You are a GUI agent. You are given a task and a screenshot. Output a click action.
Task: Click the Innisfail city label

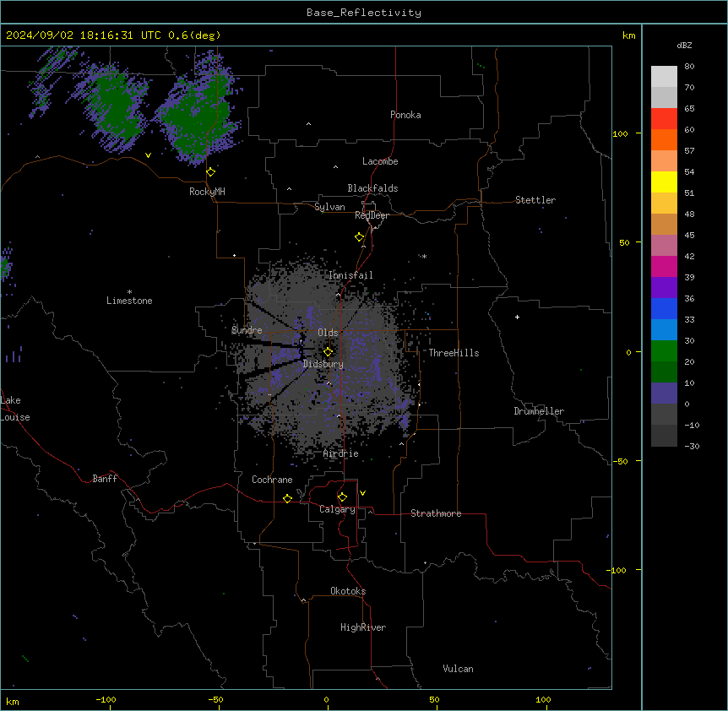tap(350, 275)
